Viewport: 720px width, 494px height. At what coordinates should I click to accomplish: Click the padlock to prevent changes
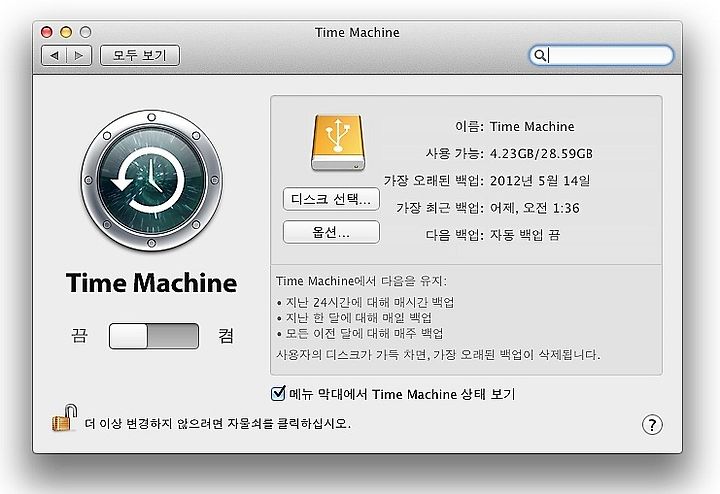64,418
